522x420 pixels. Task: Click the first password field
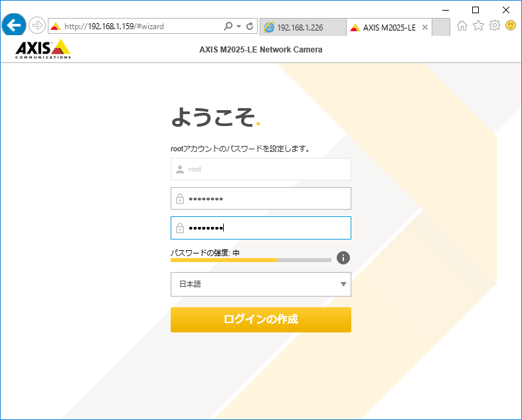pos(260,198)
